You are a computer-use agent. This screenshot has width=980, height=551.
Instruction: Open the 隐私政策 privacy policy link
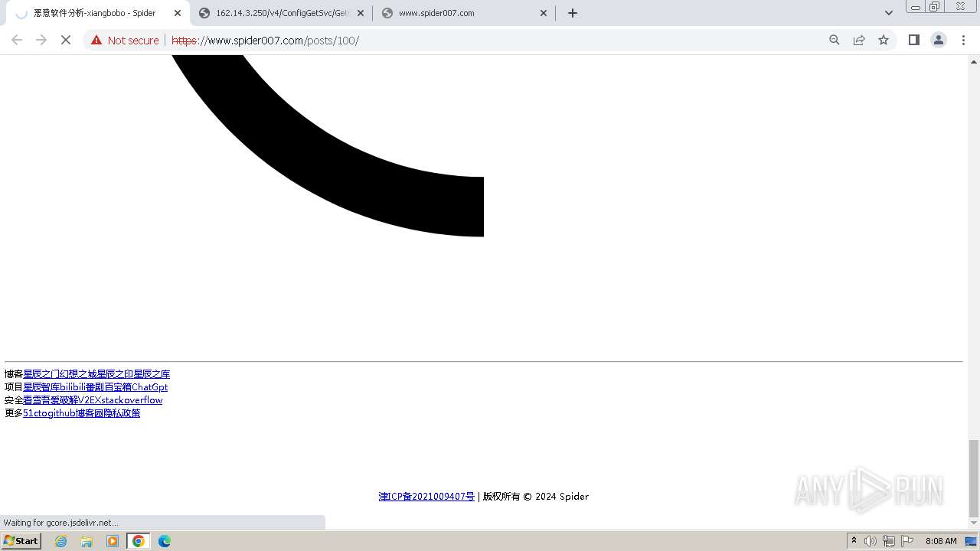coord(122,413)
